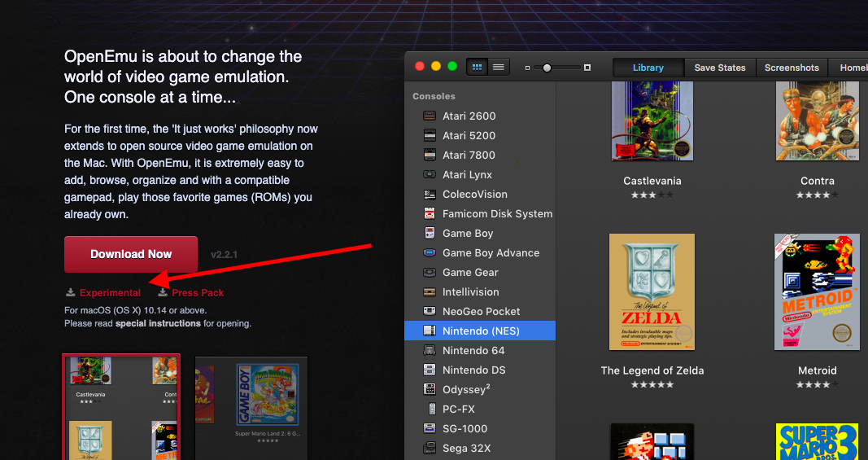Click the Metroid game title

point(817,370)
